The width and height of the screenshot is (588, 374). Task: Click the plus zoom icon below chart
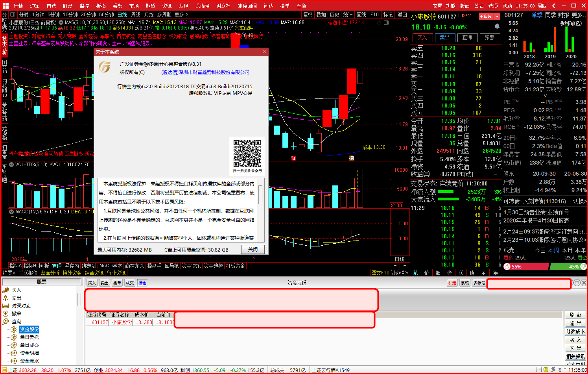(x=395, y=266)
